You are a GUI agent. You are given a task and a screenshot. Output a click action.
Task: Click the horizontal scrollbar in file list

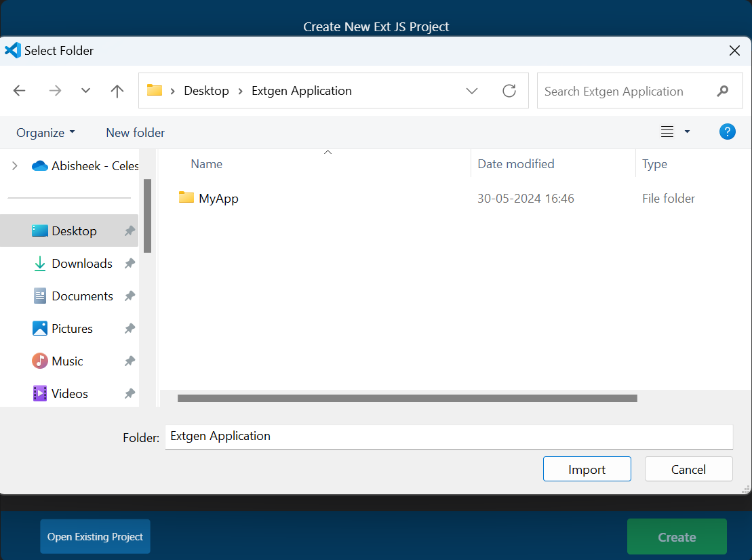tap(407, 399)
